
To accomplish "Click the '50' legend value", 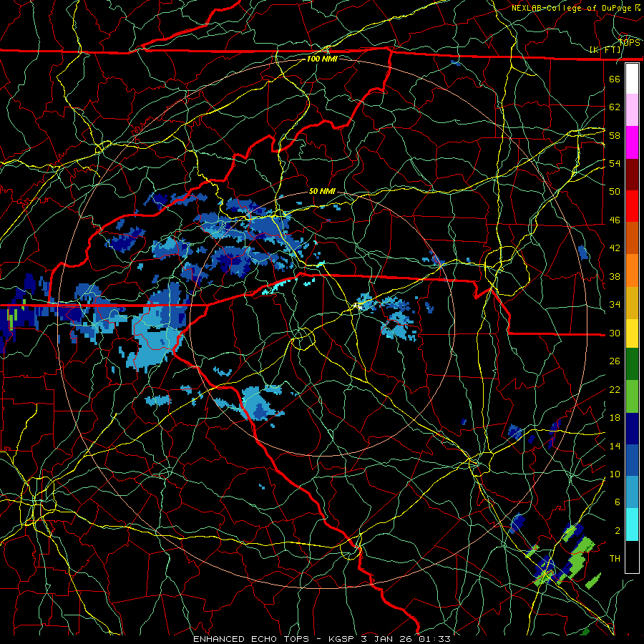I will [615, 192].
